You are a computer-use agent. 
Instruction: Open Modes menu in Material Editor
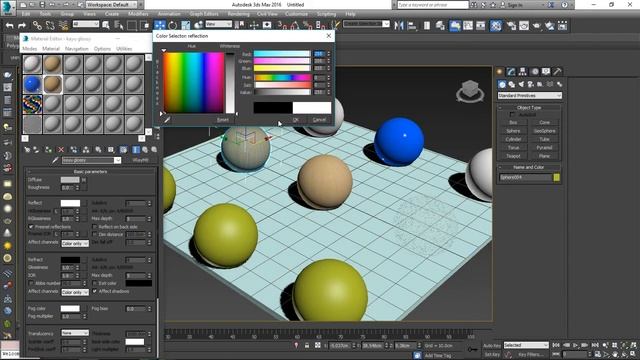pyautogui.click(x=29, y=49)
